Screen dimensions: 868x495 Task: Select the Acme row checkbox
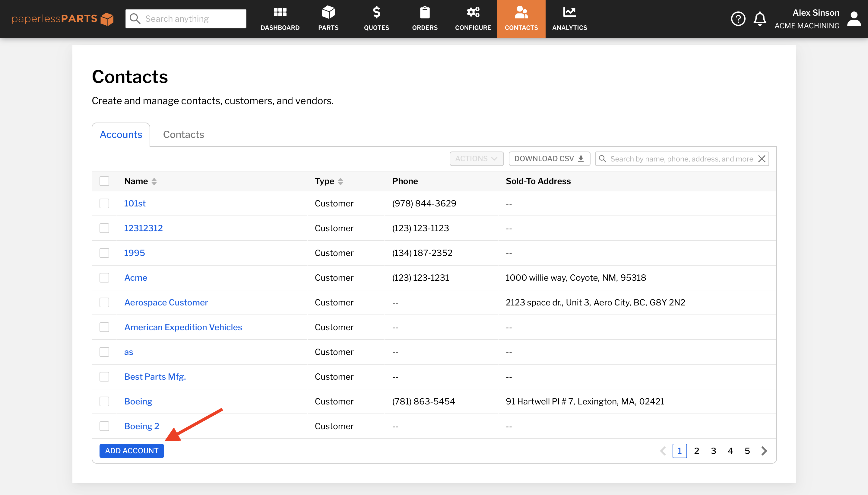[x=104, y=278]
